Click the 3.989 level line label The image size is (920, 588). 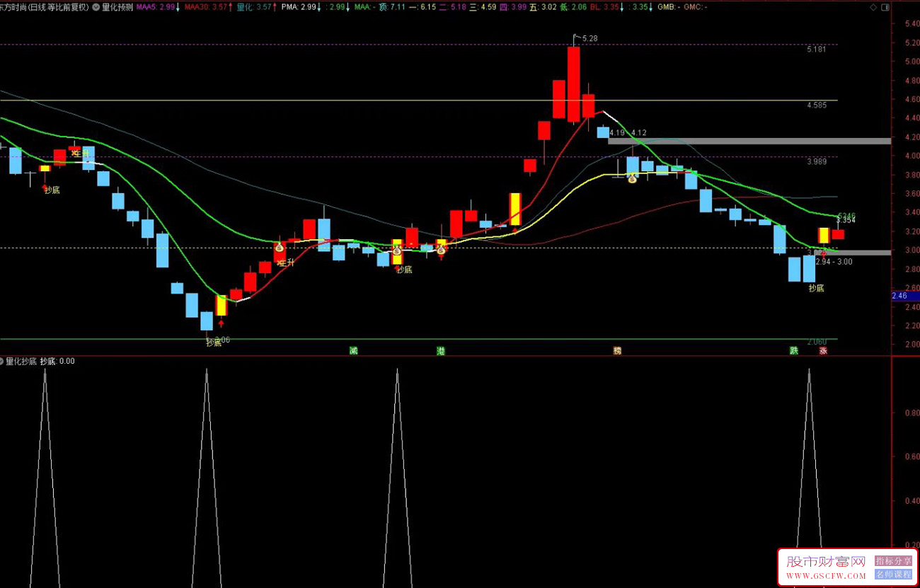[816, 162]
